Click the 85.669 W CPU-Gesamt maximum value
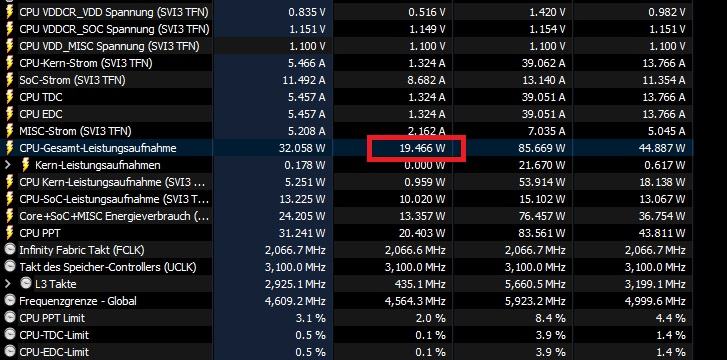 [x=542, y=148]
